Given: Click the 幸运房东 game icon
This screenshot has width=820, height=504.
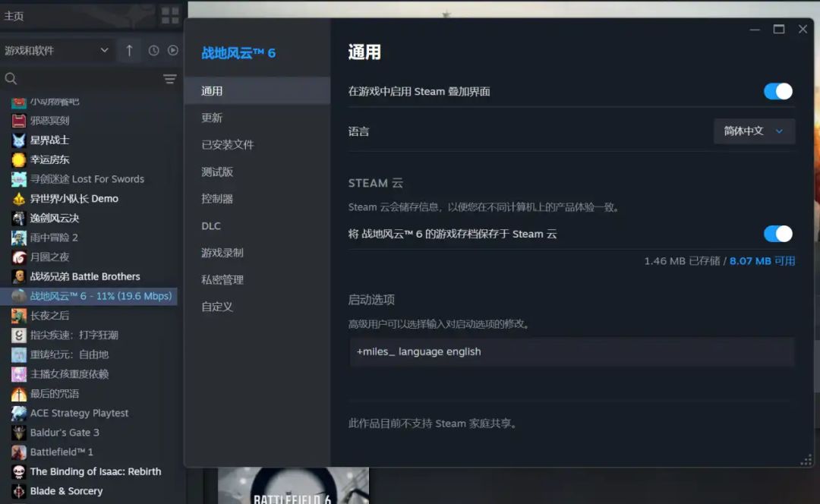Looking at the screenshot, I should [x=19, y=159].
